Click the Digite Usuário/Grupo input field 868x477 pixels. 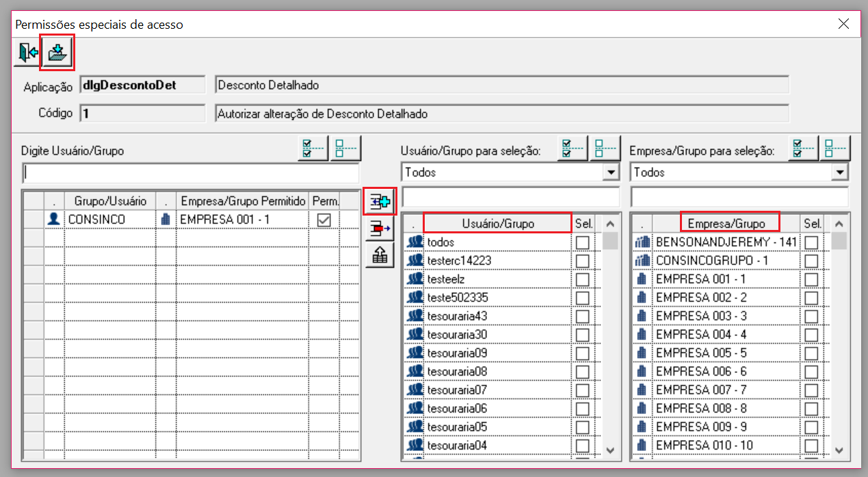click(190, 172)
